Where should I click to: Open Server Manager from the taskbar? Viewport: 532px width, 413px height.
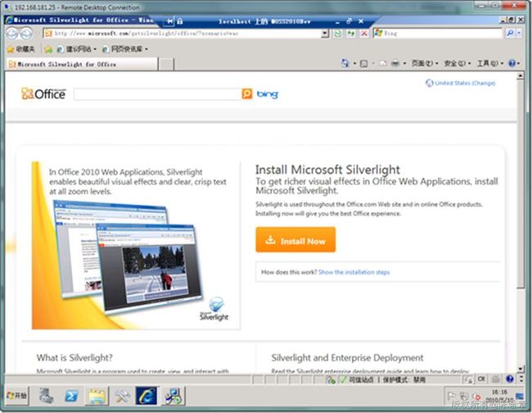click(x=46, y=396)
